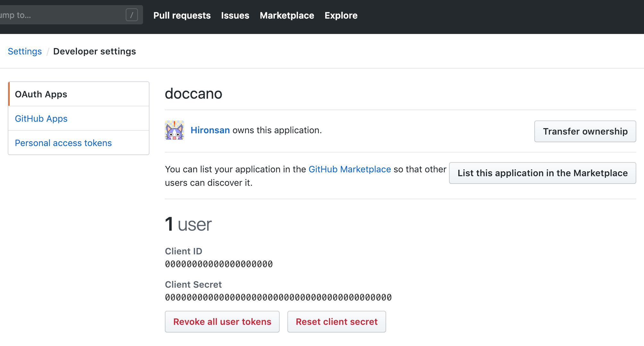The image size is (644, 346).
Task: Click the Client Secret label
Action: coord(193,284)
